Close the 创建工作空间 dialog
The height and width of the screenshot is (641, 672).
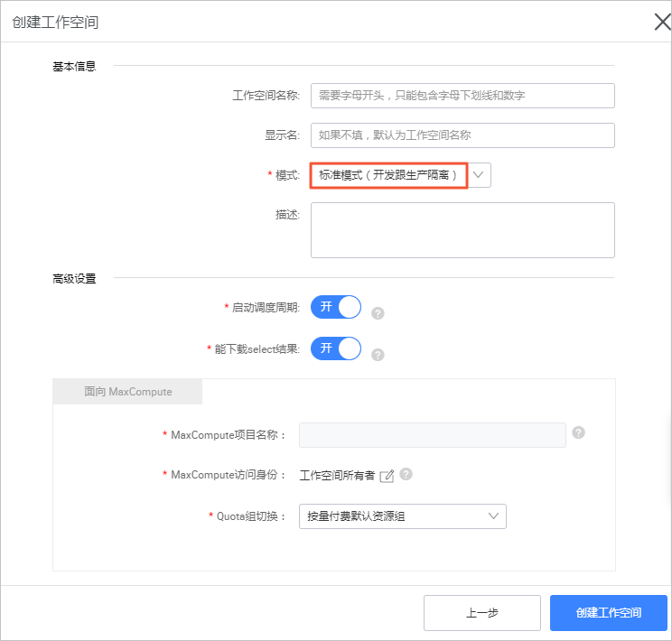(662, 22)
